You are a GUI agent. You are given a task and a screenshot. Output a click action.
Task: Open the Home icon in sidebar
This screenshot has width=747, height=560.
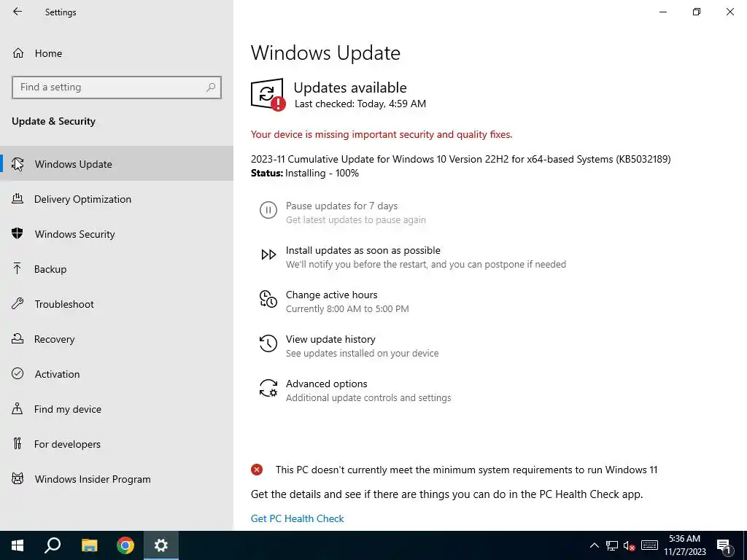[x=18, y=52]
